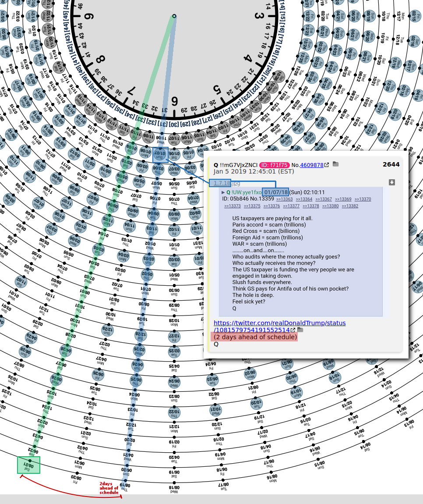The height and width of the screenshot is (504, 423).
Task: Open external link icon after the Twitter URL
Action: coord(293,330)
